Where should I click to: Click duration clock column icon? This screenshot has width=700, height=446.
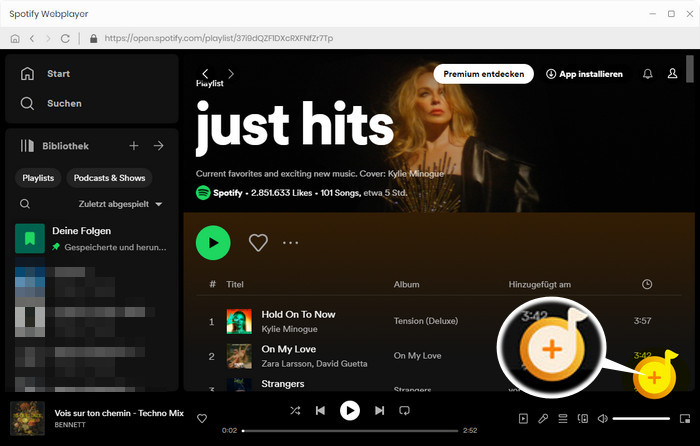pos(647,284)
